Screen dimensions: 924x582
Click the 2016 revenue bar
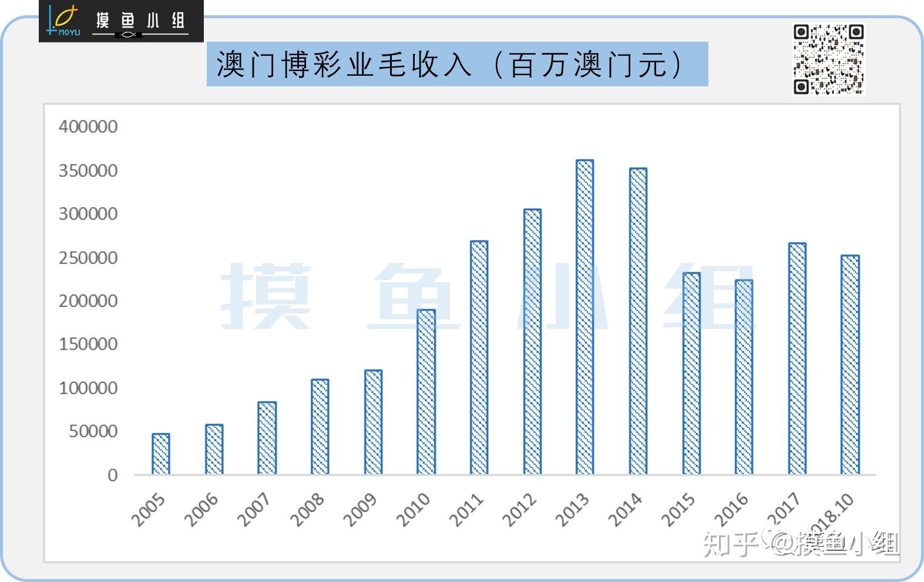coord(744,377)
